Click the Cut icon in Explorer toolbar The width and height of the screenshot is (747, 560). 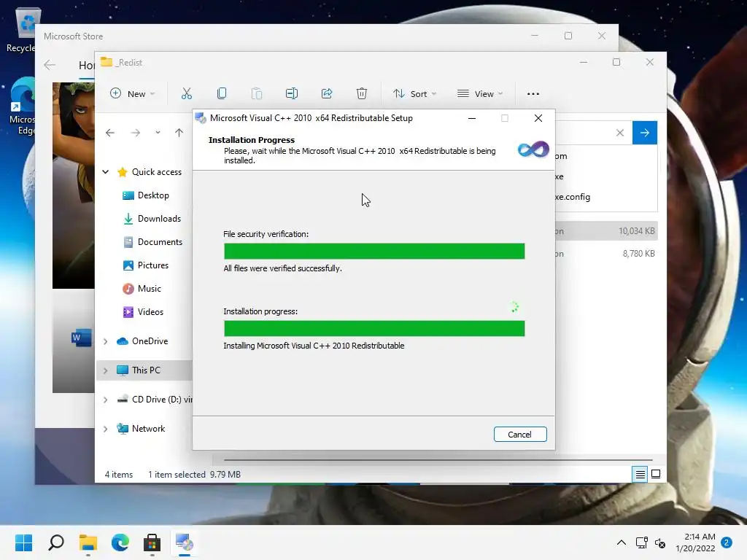(x=186, y=94)
